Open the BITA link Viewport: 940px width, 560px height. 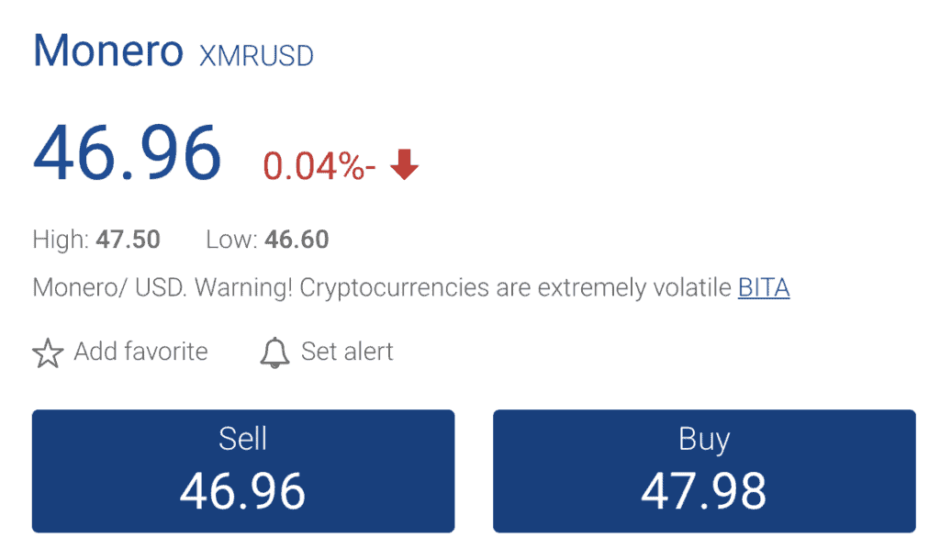[x=764, y=287]
